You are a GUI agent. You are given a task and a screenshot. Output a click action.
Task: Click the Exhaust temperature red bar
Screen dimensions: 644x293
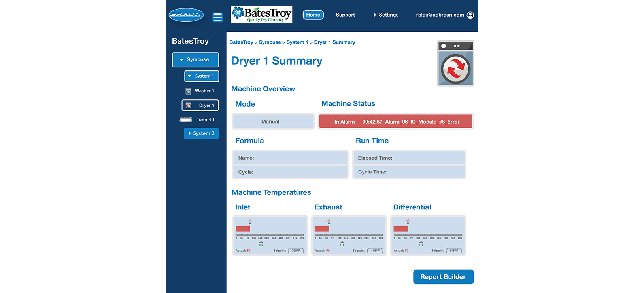322,229
